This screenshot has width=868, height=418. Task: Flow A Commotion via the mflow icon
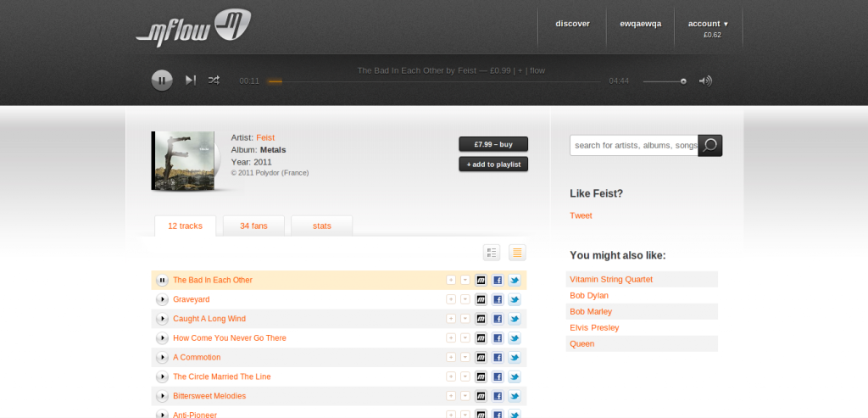tap(481, 358)
